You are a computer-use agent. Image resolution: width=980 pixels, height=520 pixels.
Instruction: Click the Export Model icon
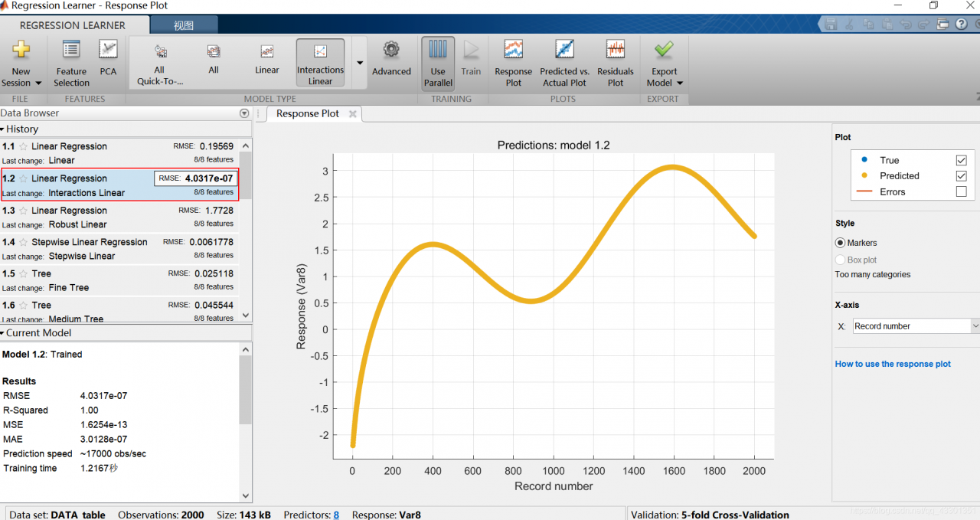point(664,51)
